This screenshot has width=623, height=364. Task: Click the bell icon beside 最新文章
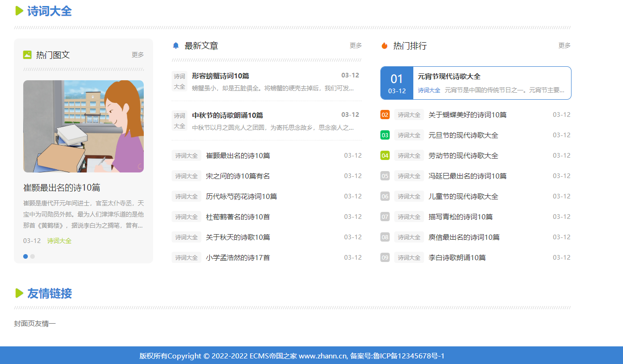click(x=175, y=45)
